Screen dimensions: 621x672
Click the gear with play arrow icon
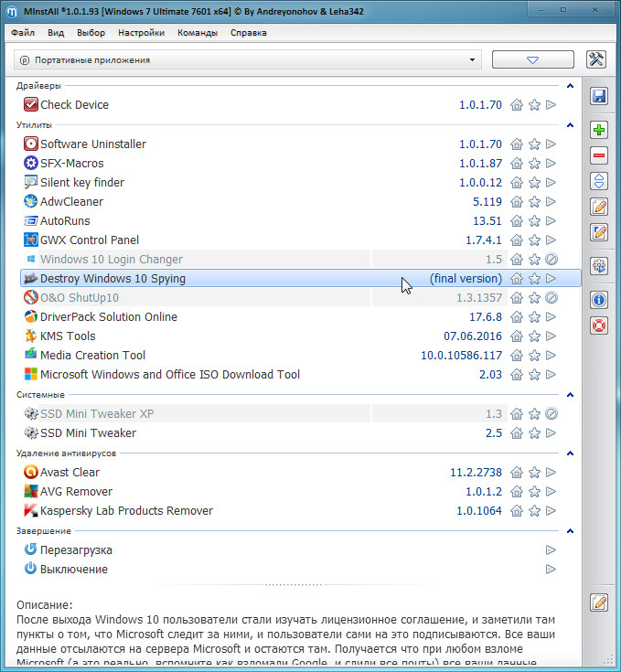(599, 266)
